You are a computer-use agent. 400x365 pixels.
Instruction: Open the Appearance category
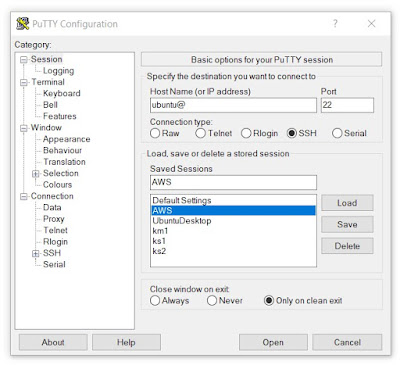coord(66,139)
